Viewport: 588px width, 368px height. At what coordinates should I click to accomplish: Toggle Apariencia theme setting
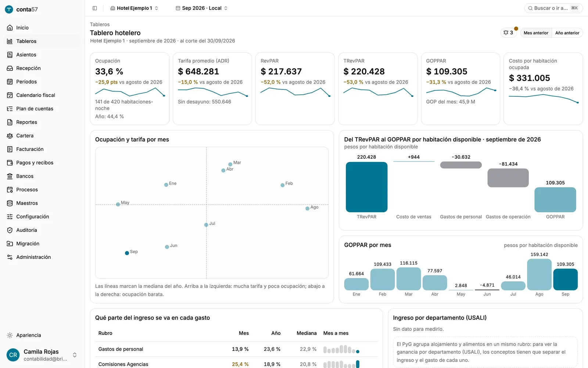pyautogui.click(x=24, y=335)
